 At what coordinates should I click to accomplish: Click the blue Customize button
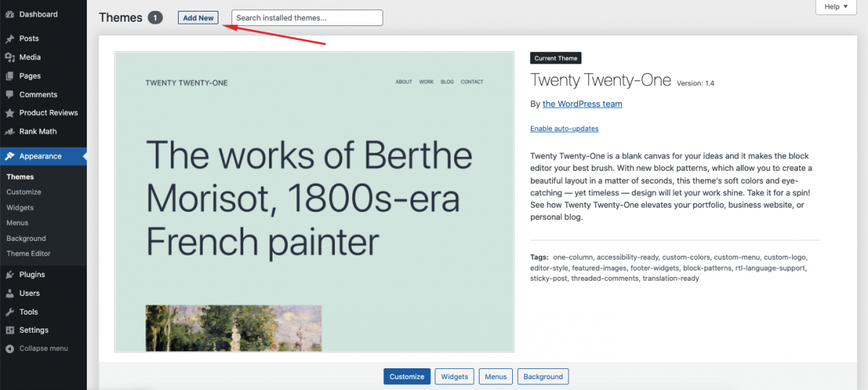coord(407,376)
